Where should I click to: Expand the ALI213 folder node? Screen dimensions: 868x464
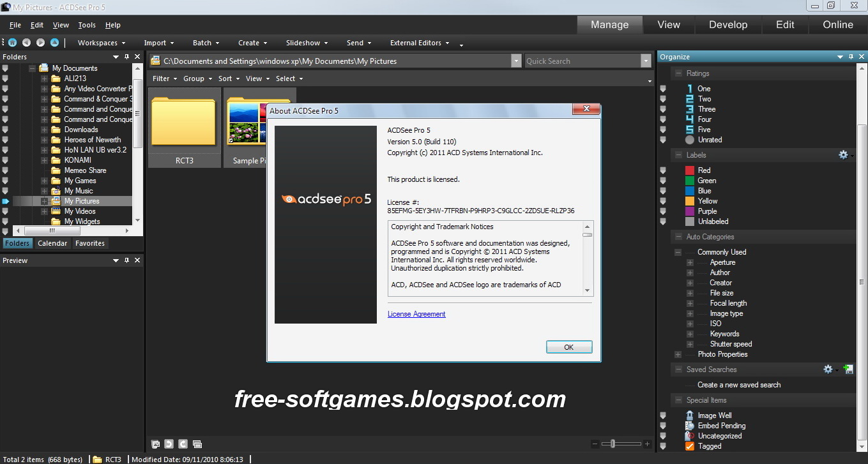click(x=45, y=79)
